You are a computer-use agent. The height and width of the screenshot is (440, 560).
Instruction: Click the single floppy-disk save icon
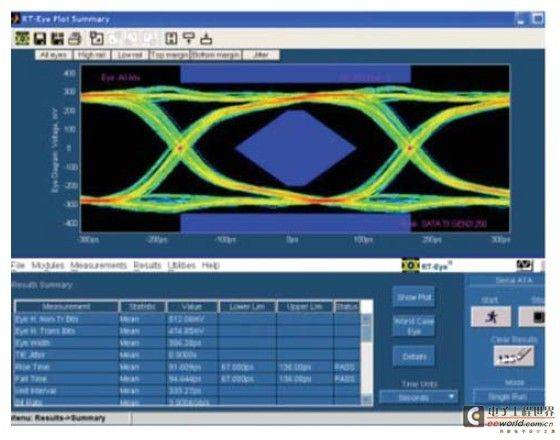[40, 39]
